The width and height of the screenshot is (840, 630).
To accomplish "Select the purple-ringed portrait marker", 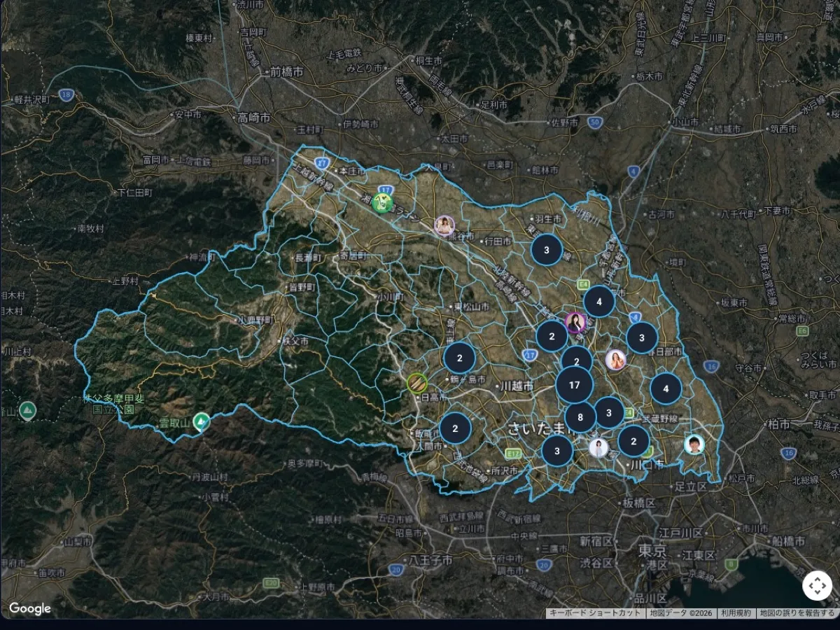I will pyautogui.click(x=575, y=323).
